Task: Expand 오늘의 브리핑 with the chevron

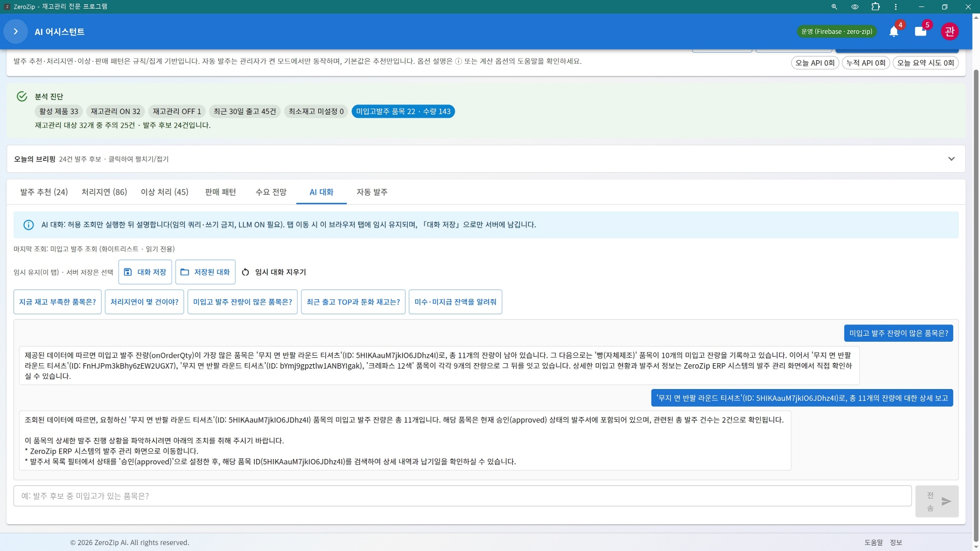Action: tap(951, 159)
